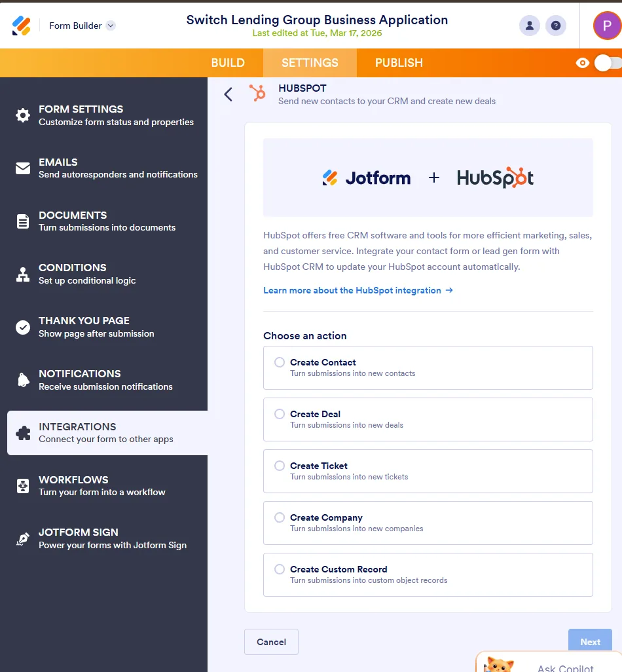Click the HUBSPOT page heading

[x=302, y=88]
